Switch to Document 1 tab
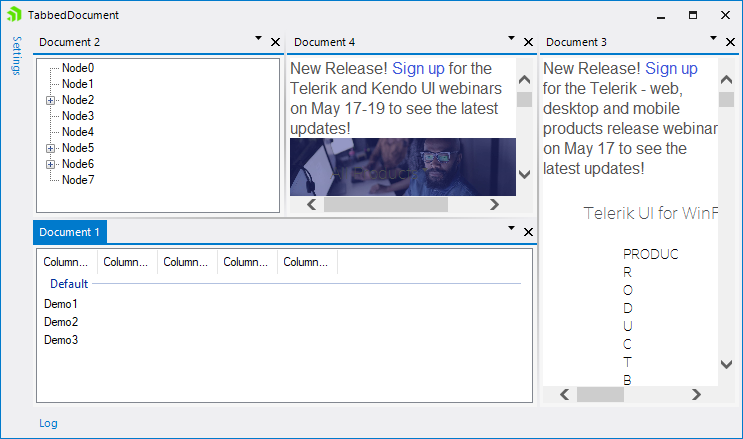The height and width of the screenshot is (439, 743). click(x=70, y=232)
